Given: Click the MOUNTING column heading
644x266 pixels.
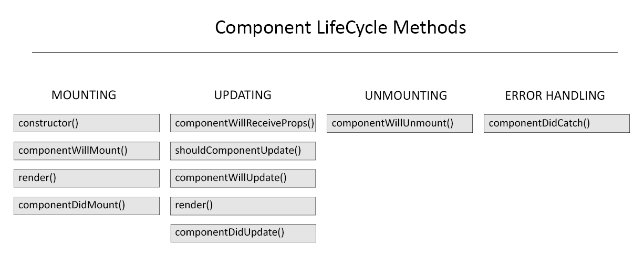Looking at the screenshot, I should (x=84, y=95).
